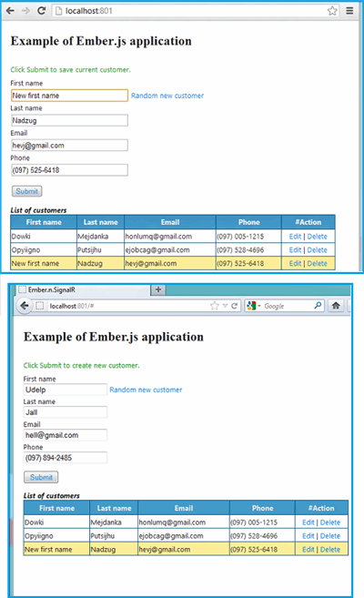Open the Chrome hamburger menu
This screenshot has height=598, width=364.
pos(349,11)
